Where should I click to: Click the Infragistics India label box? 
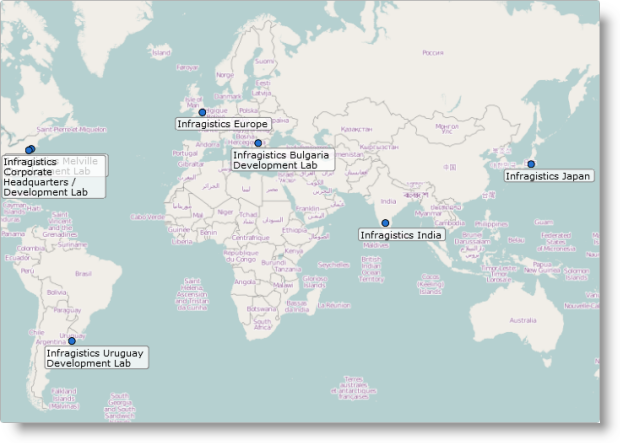tap(401, 235)
